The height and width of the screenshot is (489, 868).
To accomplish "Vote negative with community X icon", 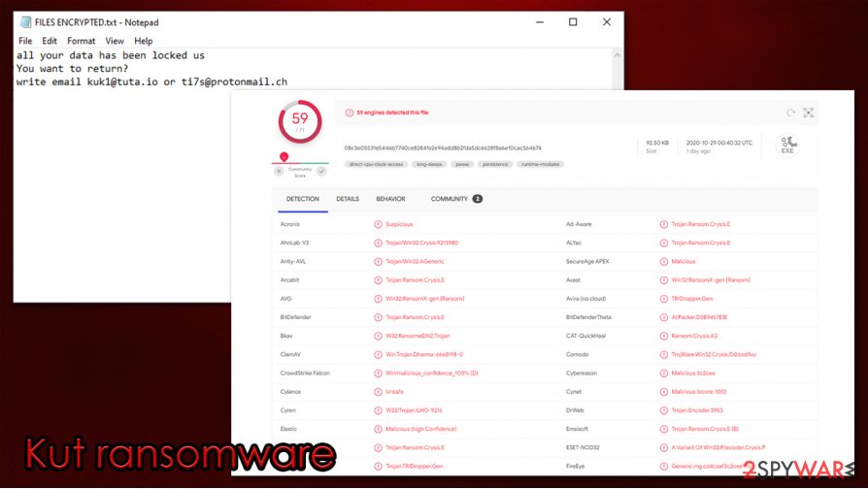I will coord(279,172).
